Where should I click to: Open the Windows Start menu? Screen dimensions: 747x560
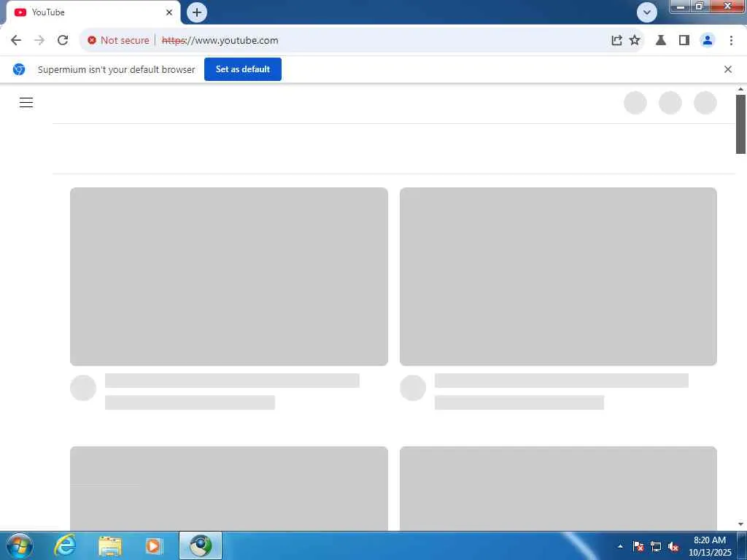(x=19, y=545)
